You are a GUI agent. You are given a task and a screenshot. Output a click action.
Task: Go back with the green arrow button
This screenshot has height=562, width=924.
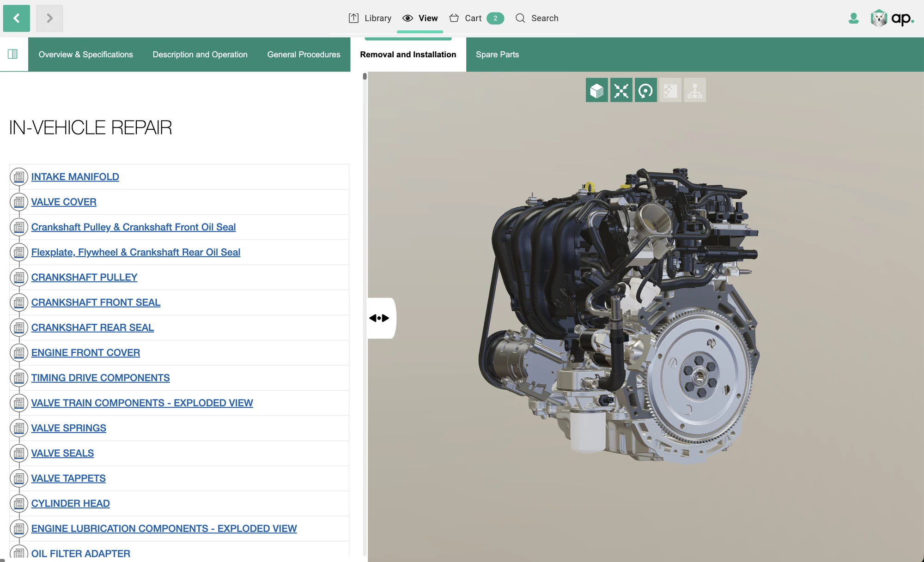pos(17,18)
